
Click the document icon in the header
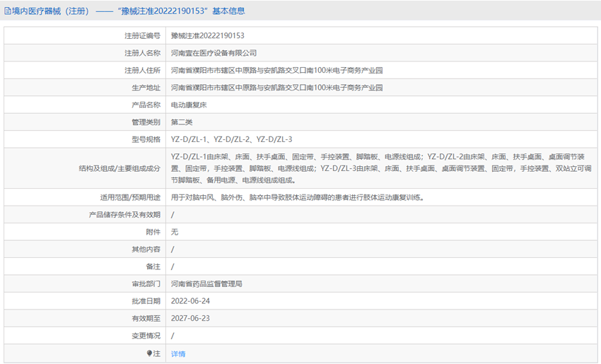click(8, 11)
